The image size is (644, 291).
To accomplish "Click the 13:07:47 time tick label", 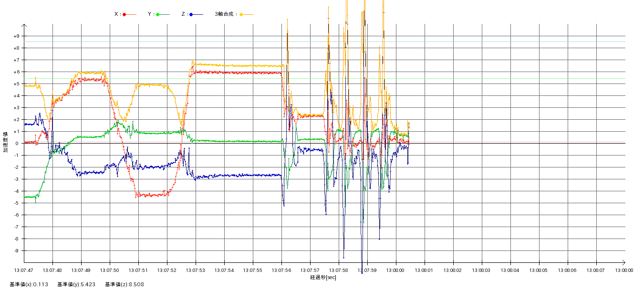I will pos(24,270).
